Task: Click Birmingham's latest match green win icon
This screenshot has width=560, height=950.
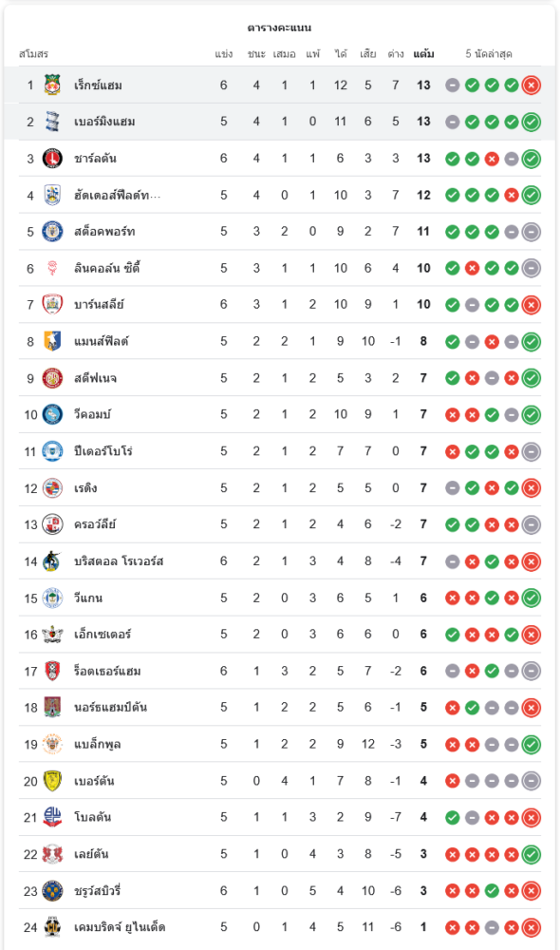Action: point(531,122)
